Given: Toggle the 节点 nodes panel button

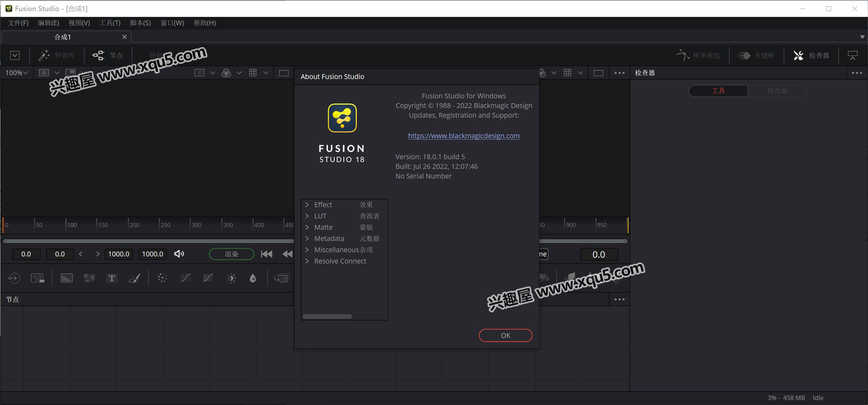Looking at the screenshot, I should click(x=108, y=56).
